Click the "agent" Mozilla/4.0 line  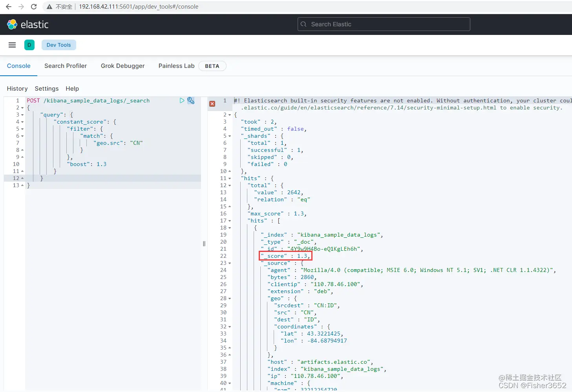click(x=412, y=270)
